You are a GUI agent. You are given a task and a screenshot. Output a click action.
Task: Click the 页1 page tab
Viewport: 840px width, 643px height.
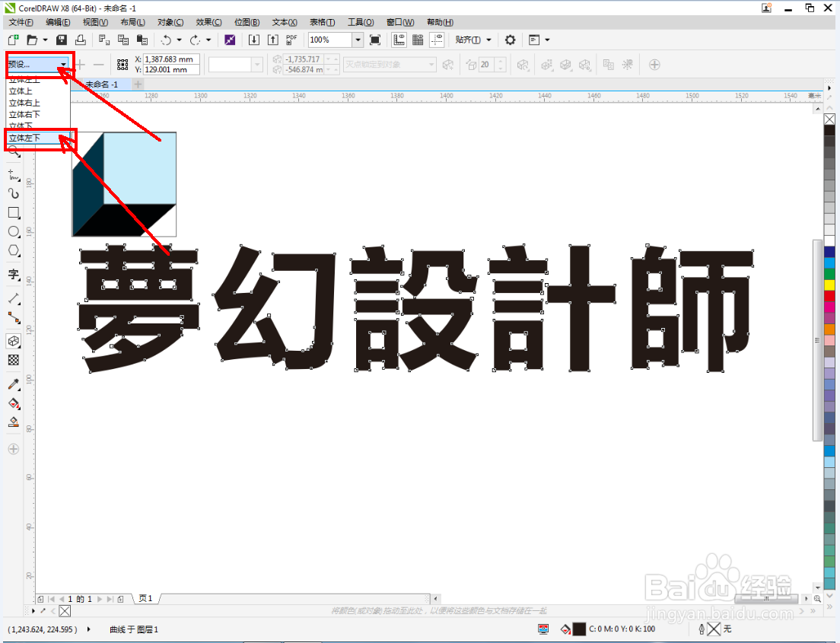coord(145,599)
